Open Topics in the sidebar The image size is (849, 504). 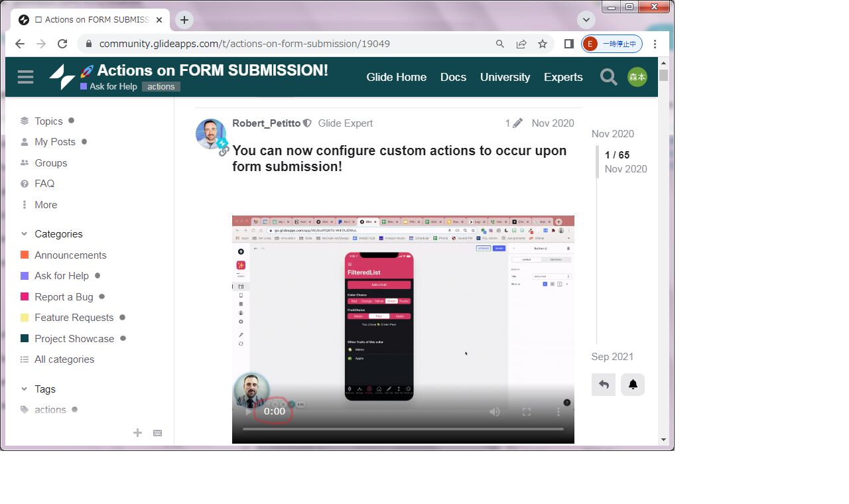[x=48, y=121]
